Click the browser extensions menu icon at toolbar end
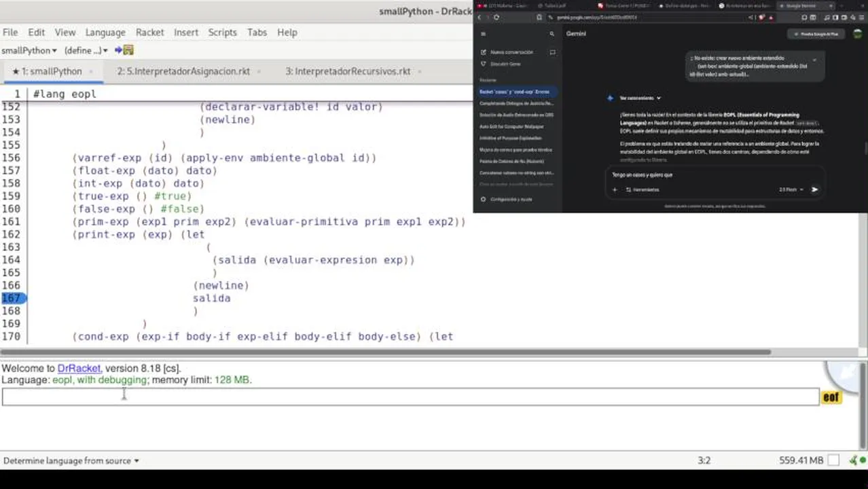The height and width of the screenshot is (489, 868). pos(861,17)
